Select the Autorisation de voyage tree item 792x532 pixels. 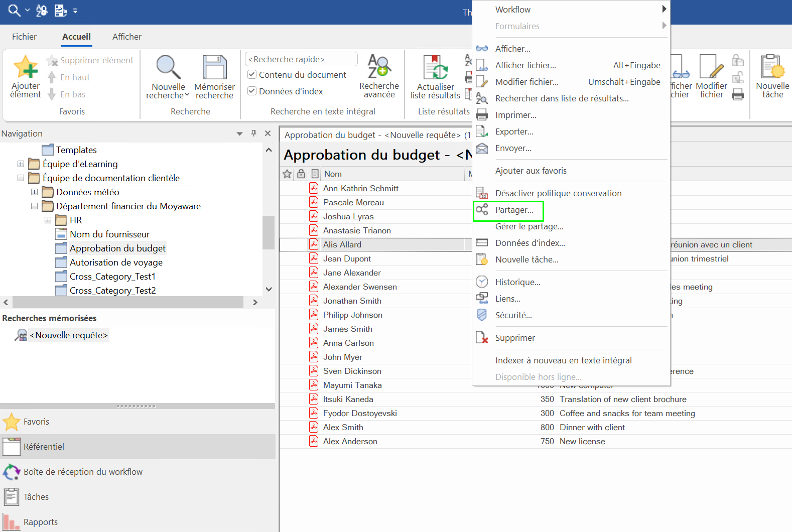116,262
